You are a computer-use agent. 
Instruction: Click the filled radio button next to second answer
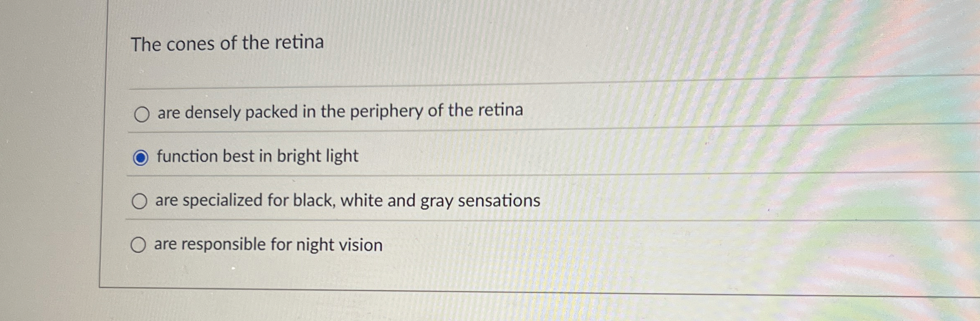tap(141, 157)
